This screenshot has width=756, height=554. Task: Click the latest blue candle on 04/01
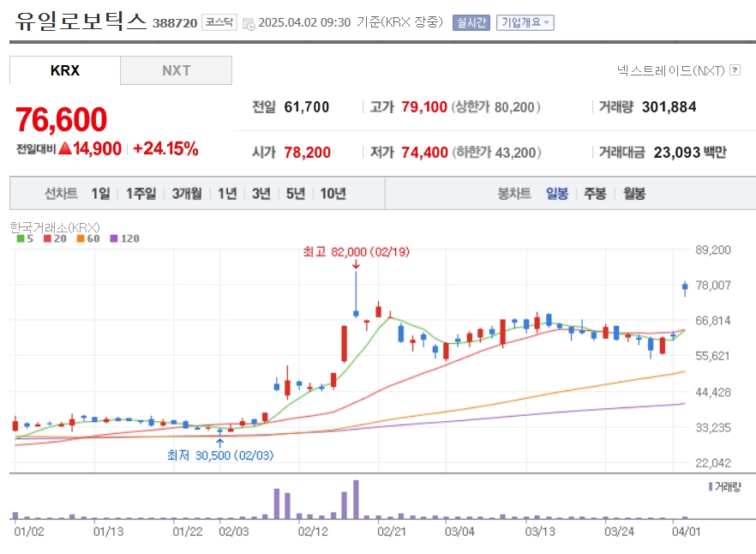[x=685, y=288]
